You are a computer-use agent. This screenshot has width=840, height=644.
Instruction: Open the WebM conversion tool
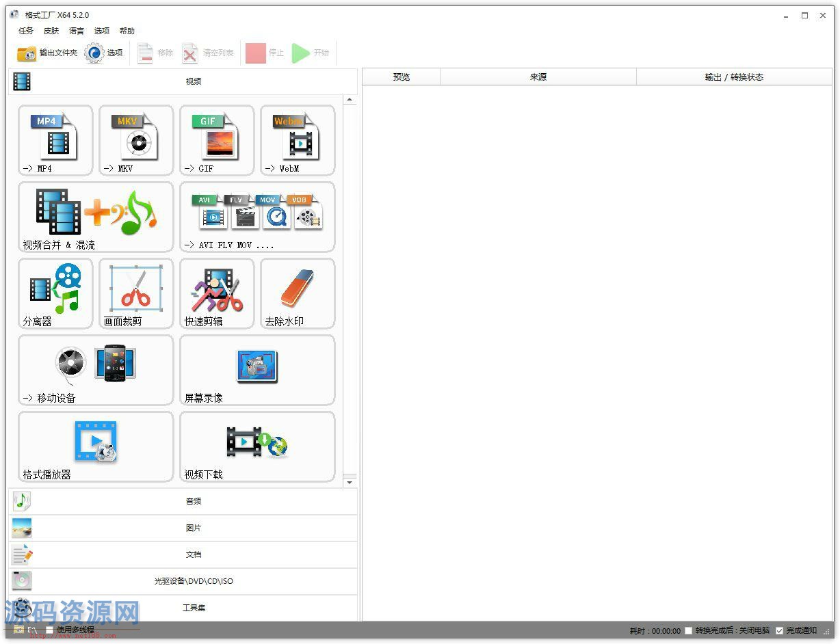[298, 140]
